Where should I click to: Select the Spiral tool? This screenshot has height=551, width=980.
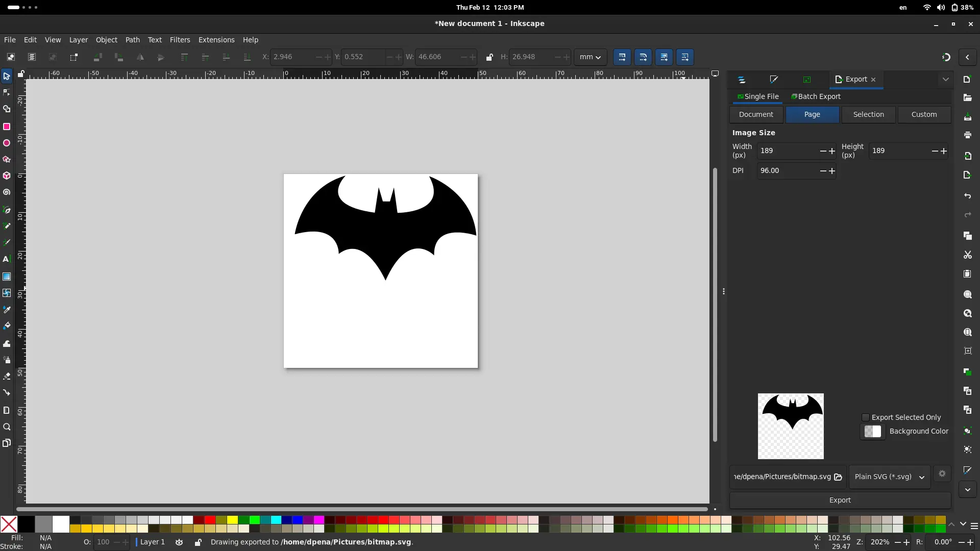7,192
